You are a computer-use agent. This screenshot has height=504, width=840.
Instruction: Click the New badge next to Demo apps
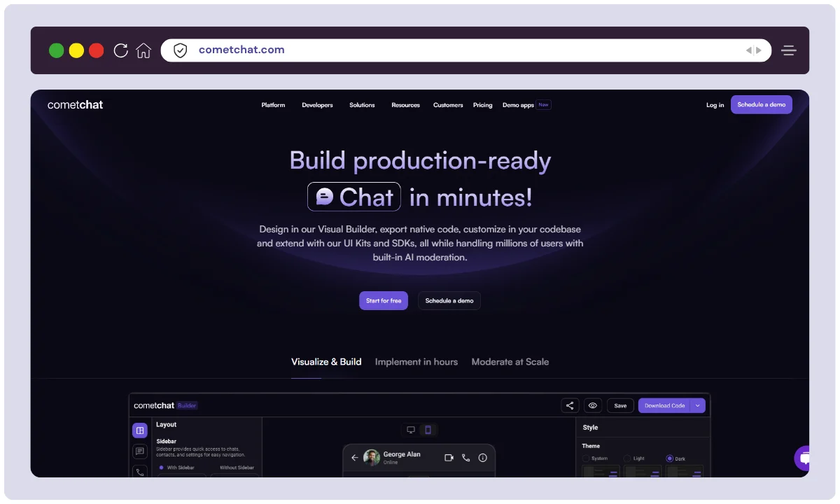pos(544,105)
